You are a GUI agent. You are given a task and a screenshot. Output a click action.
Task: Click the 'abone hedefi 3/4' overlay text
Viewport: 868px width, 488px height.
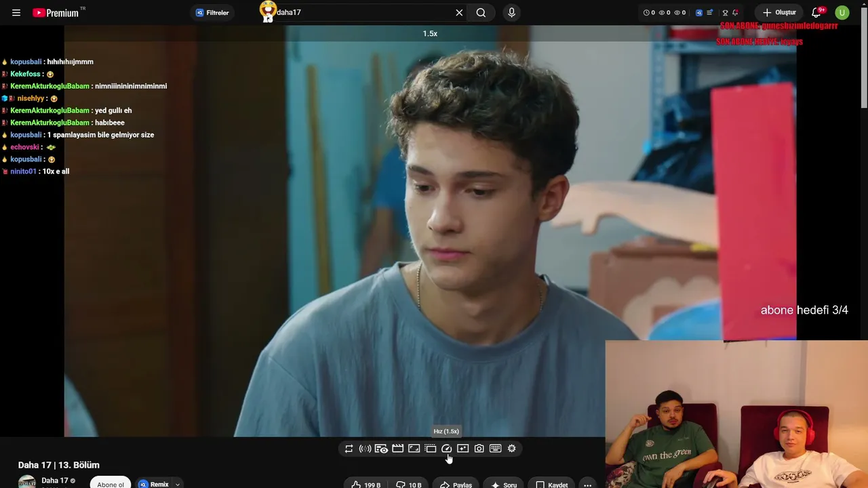point(804,310)
